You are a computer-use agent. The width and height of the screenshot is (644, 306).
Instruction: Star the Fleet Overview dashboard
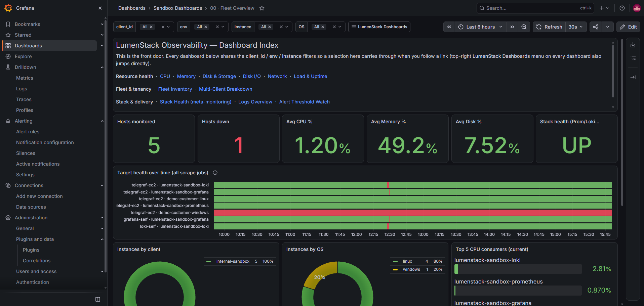(x=262, y=8)
